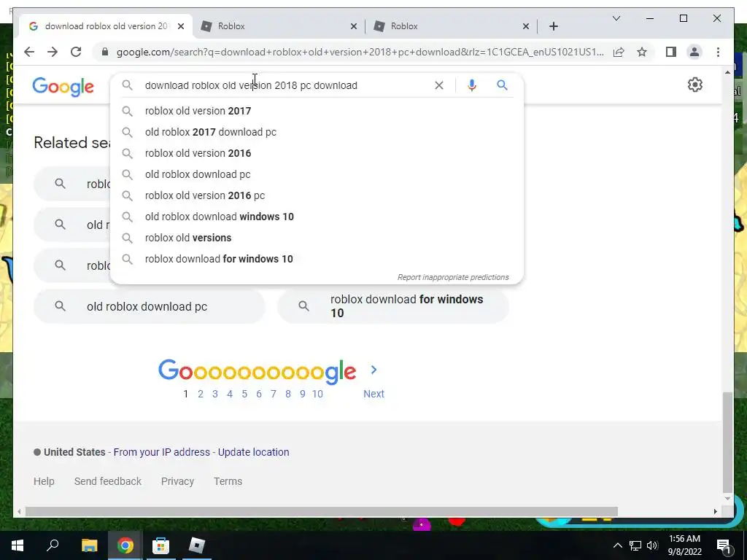Select the download roblox old version tab

pos(105,26)
